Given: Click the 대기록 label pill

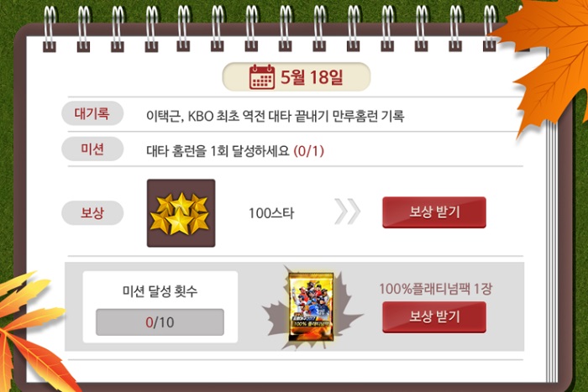Looking at the screenshot, I should coord(92,113).
